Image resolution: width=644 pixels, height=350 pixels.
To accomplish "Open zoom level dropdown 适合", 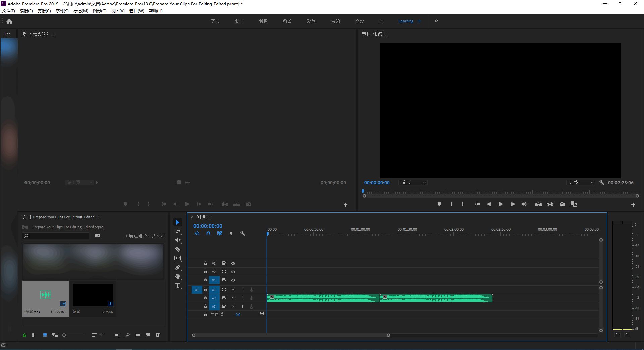I will [x=413, y=183].
